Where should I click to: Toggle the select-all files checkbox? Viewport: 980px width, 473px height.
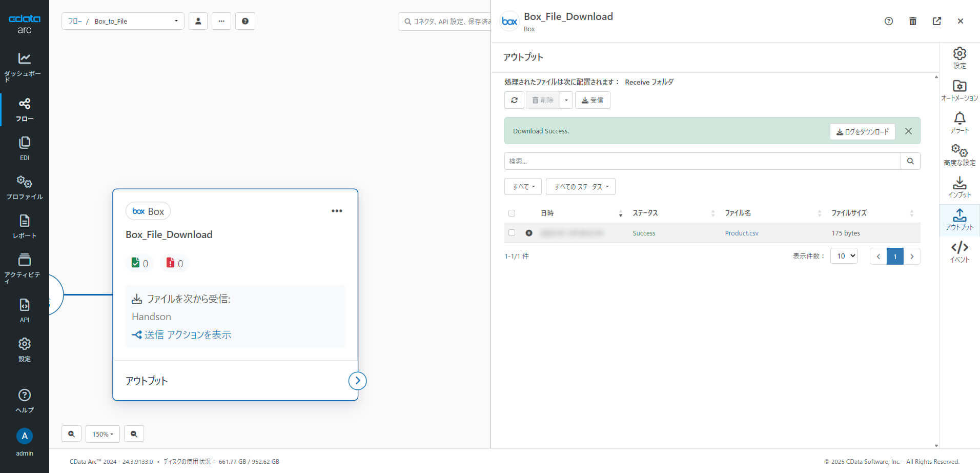coord(512,213)
